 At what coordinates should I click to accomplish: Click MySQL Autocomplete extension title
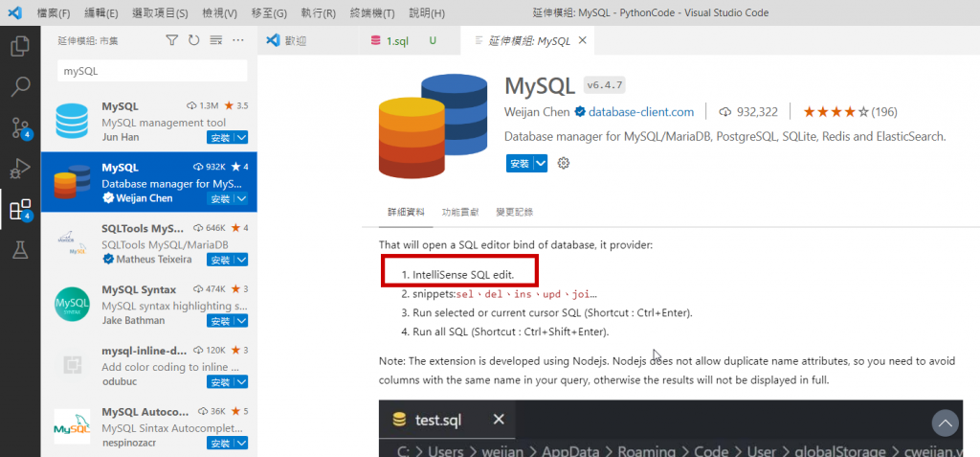pyautogui.click(x=145, y=412)
